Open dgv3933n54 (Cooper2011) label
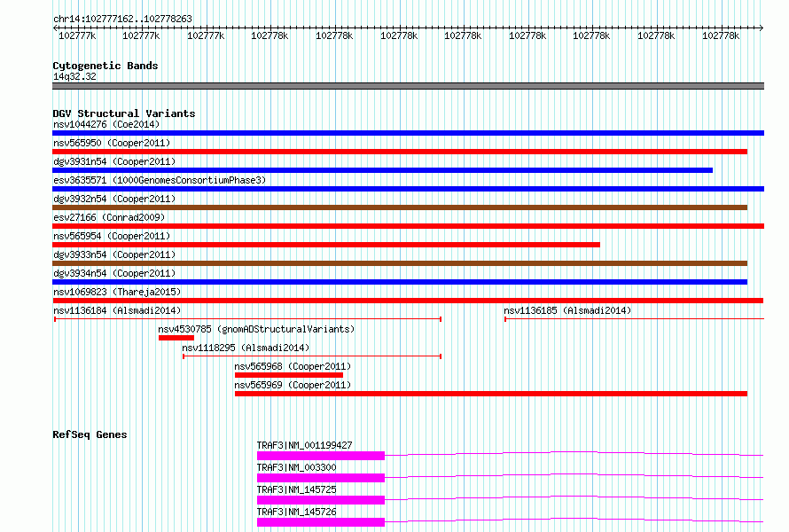This screenshot has width=789, height=532. [x=114, y=254]
